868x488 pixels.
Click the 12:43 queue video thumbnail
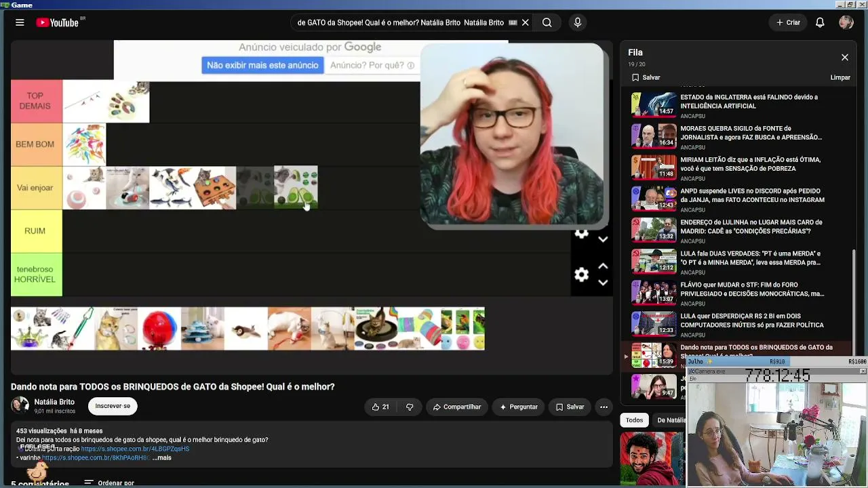pyautogui.click(x=654, y=199)
